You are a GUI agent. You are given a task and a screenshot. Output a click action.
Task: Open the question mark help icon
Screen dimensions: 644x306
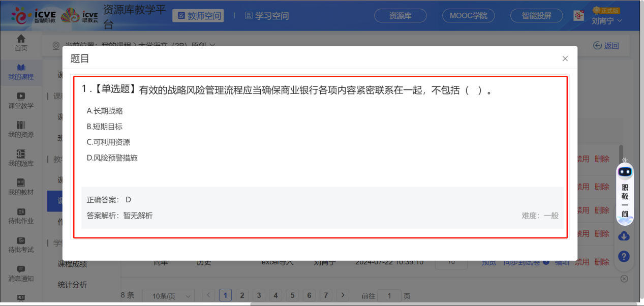point(624,257)
